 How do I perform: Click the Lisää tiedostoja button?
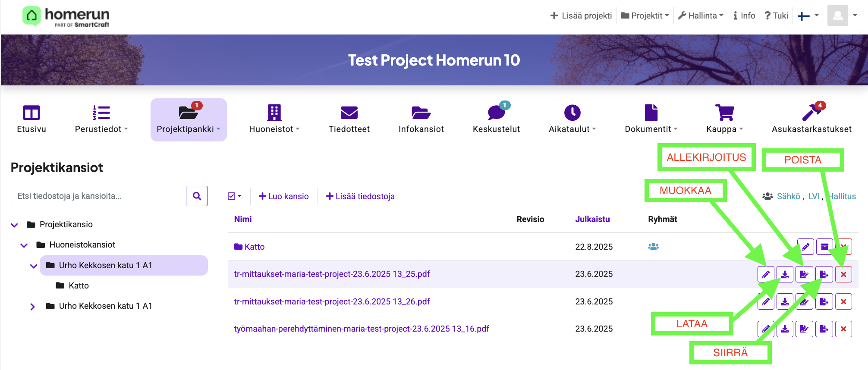(x=360, y=196)
